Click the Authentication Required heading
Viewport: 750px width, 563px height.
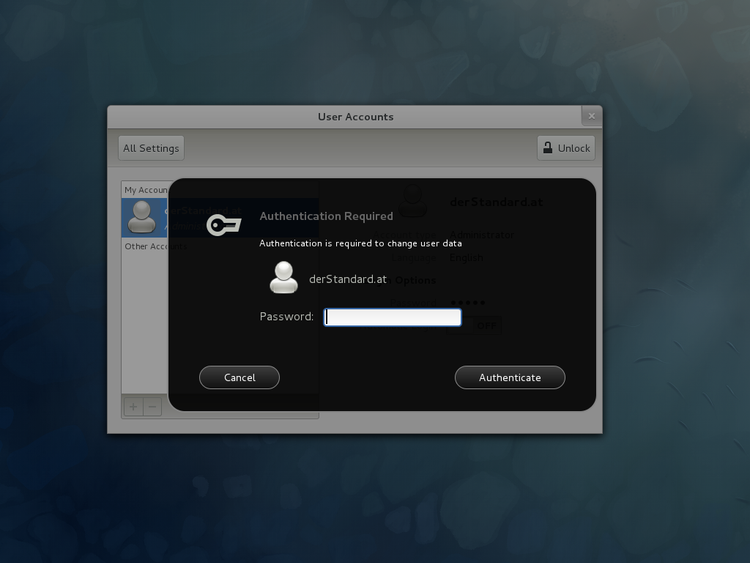(x=326, y=216)
